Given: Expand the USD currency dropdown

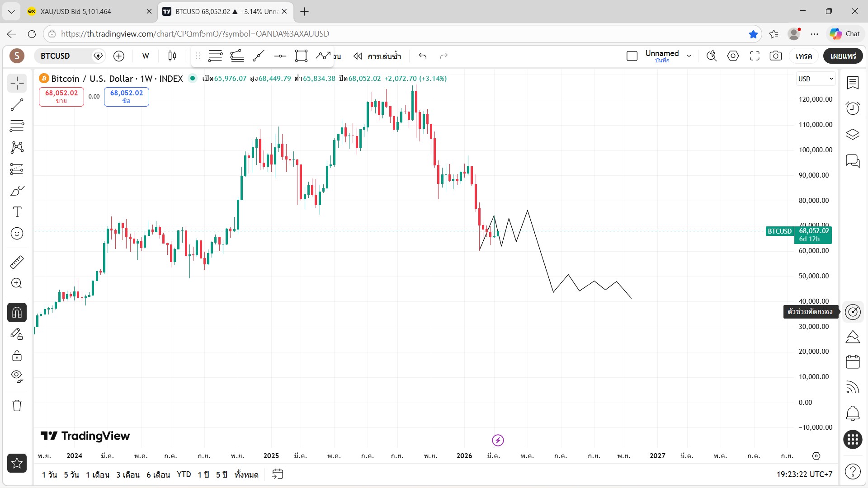Looking at the screenshot, I should [x=816, y=79].
